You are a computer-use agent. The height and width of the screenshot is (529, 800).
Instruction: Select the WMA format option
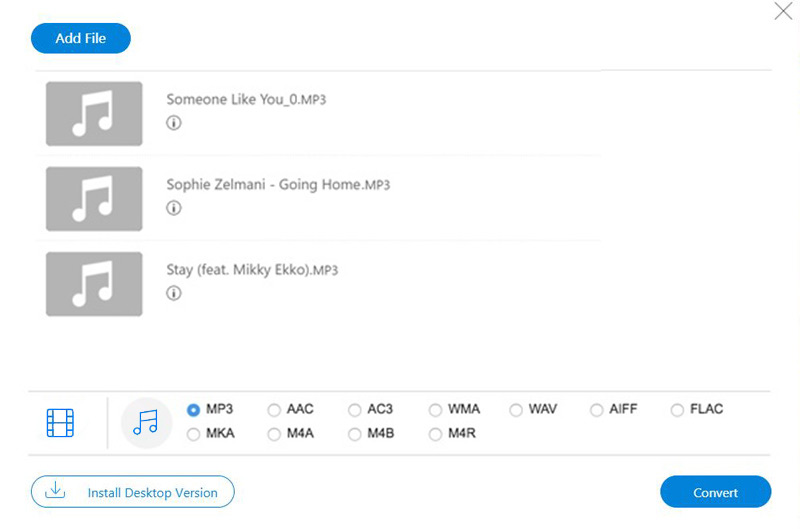(436, 410)
